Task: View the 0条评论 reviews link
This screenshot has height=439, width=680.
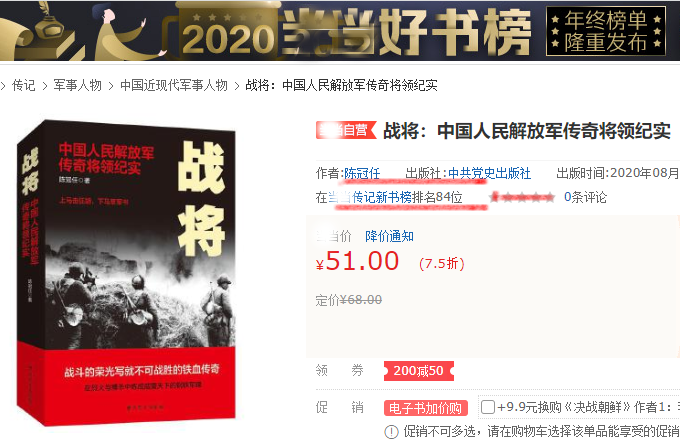Action: tap(585, 197)
